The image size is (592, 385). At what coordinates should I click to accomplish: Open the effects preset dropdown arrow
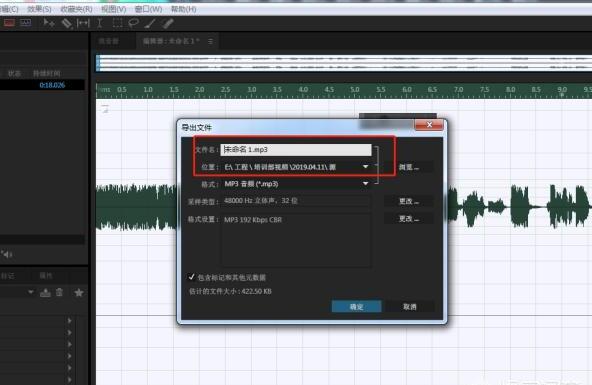(x=31, y=292)
